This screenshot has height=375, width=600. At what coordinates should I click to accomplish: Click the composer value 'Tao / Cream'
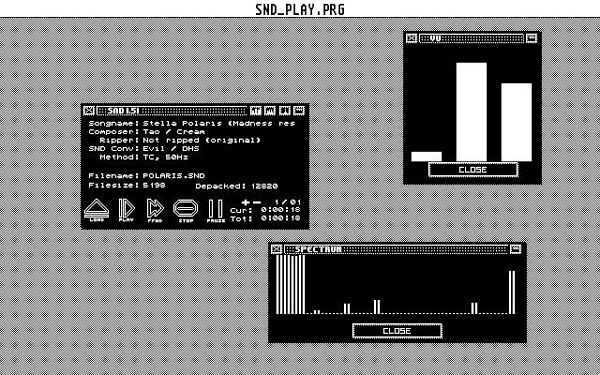(174, 132)
